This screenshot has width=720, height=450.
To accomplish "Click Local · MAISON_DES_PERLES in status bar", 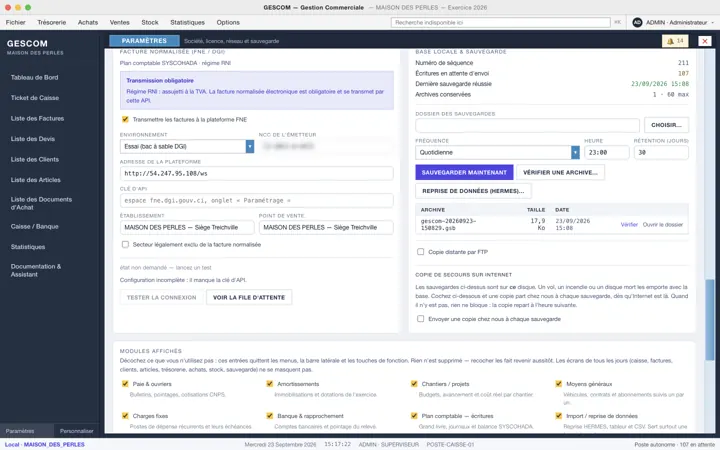I will tap(45, 444).
